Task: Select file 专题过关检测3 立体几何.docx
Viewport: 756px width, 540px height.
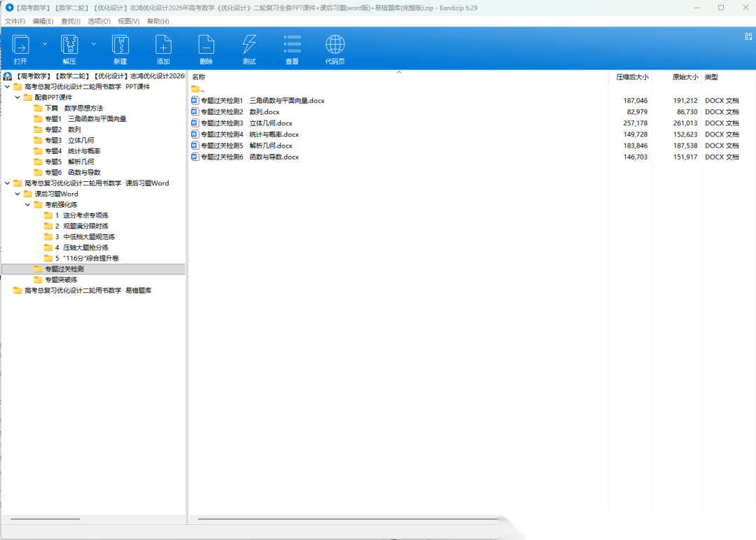Action: [x=246, y=123]
